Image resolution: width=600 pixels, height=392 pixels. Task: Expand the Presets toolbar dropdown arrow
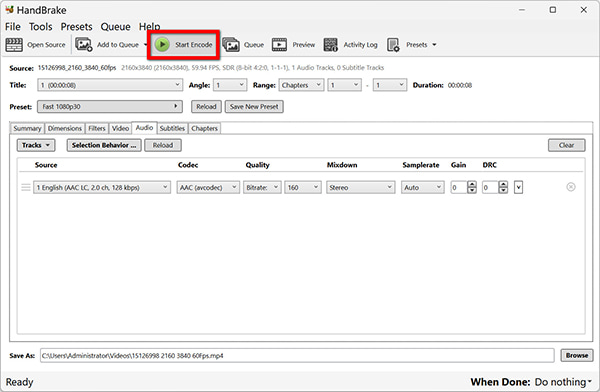tap(434, 45)
